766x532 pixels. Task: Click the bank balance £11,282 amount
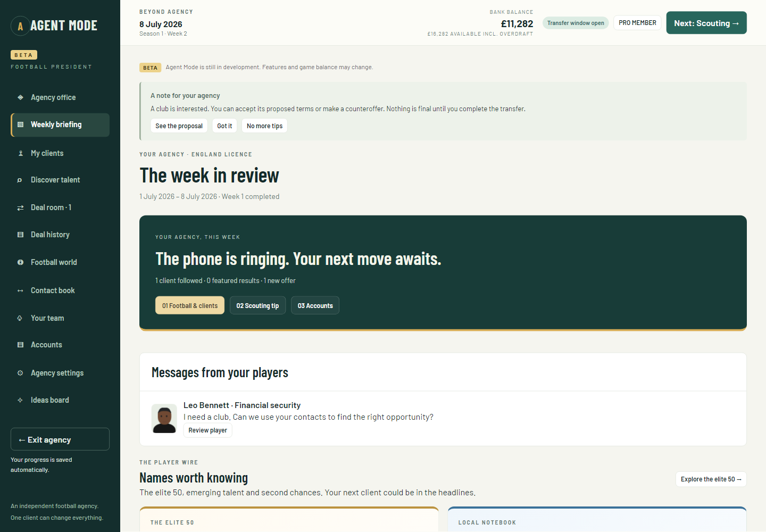click(517, 24)
